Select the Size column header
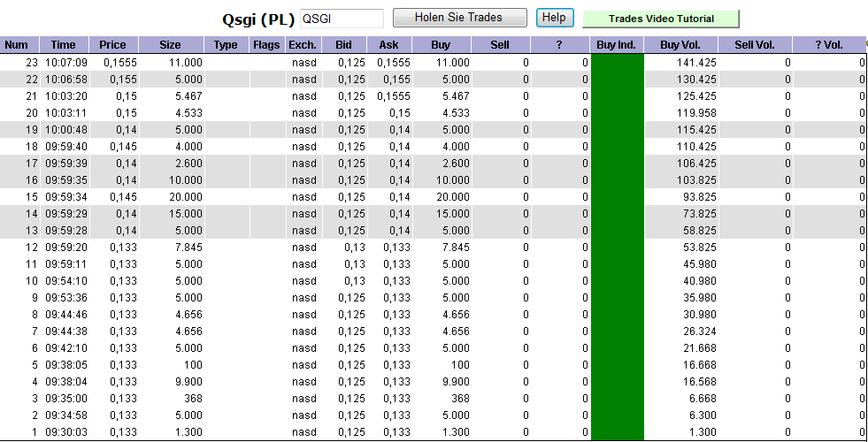The image size is (868, 442). click(x=170, y=45)
